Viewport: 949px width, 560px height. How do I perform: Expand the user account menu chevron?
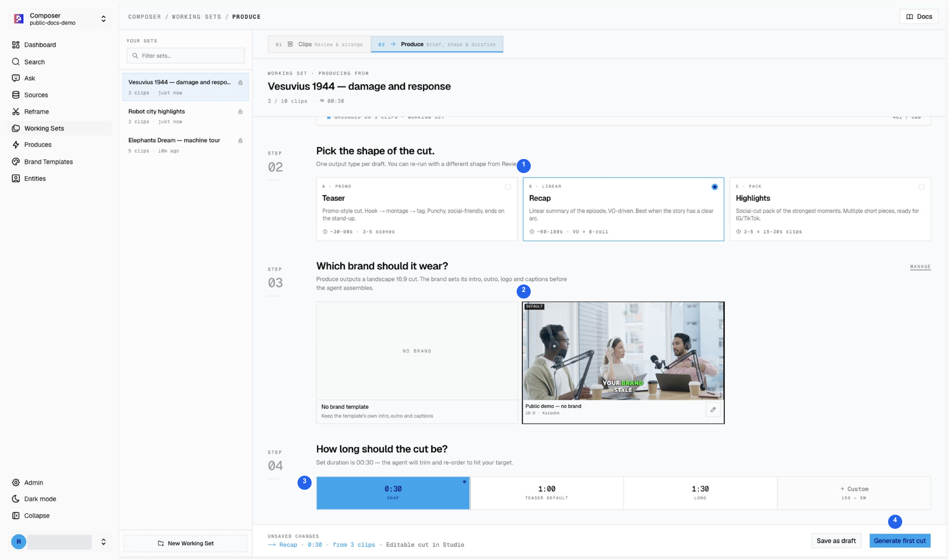point(103,542)
